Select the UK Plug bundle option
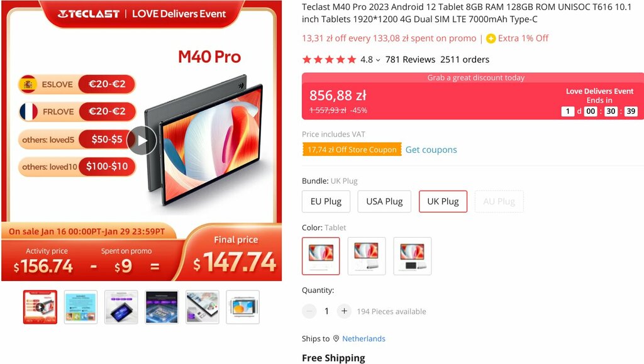Screen dimensions: 644x364 point(443,202)
